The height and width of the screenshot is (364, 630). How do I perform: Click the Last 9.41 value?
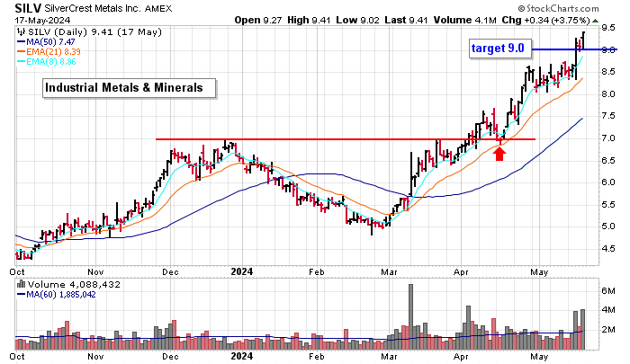click(x=406, y=20)
